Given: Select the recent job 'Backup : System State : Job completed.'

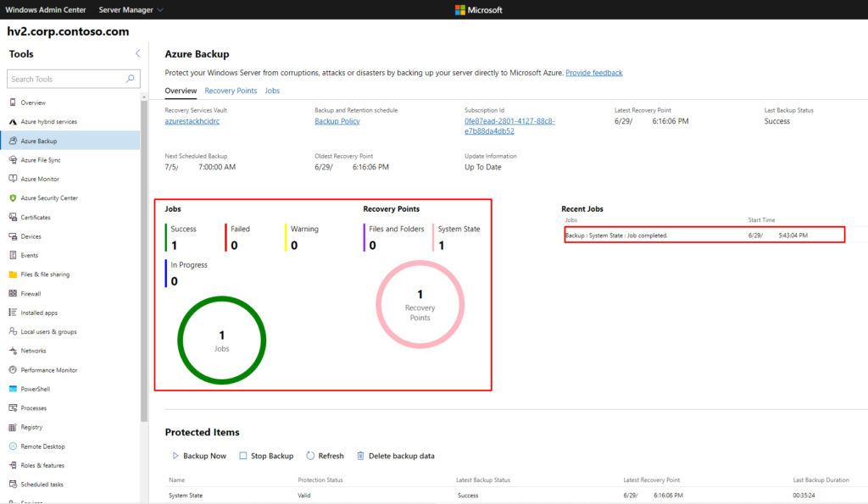Looking at the screenshot, I should (x=704, y=235).
